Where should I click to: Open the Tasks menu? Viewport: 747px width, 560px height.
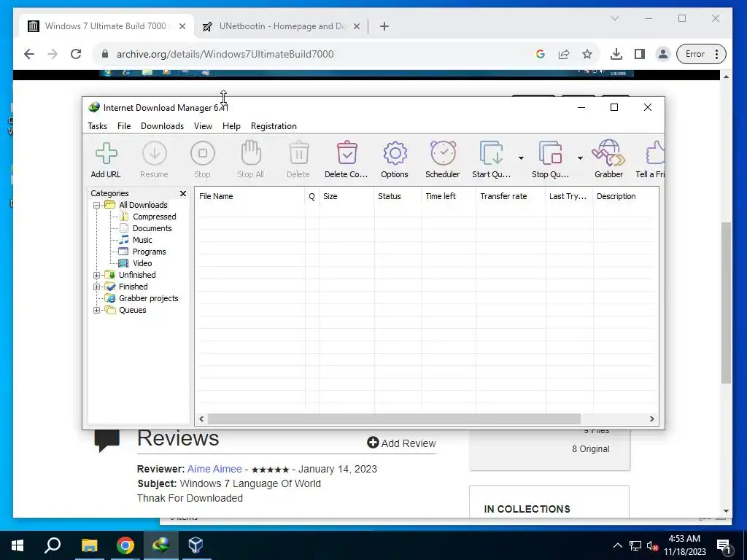coord(97,126)
